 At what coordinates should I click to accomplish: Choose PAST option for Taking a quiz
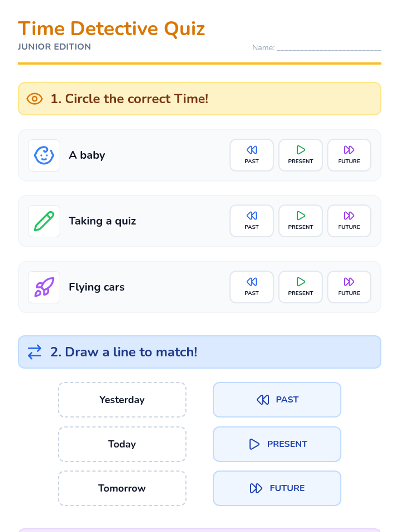click(252, 221)
